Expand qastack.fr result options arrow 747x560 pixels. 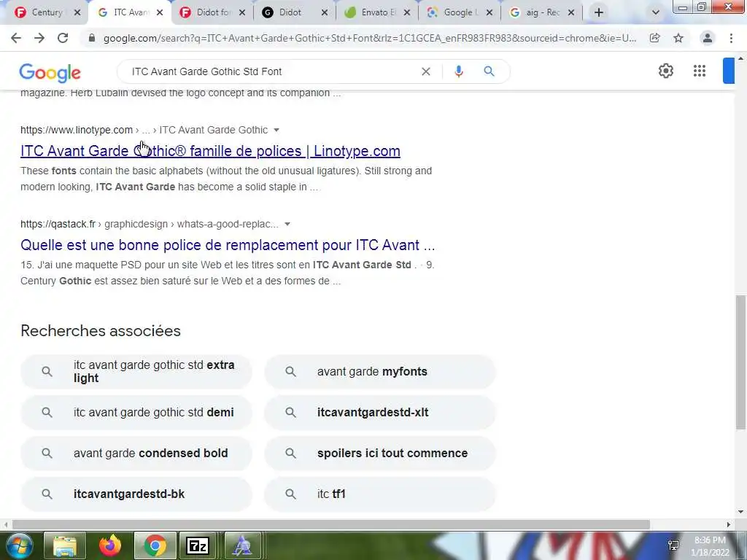click(x=287, y=225)
